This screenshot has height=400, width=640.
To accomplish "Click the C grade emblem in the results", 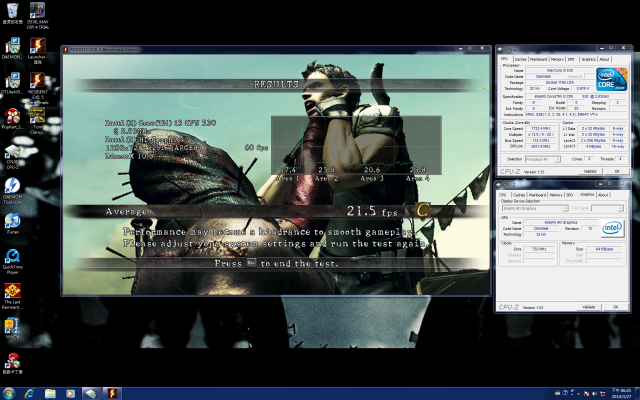I will 422,211.
